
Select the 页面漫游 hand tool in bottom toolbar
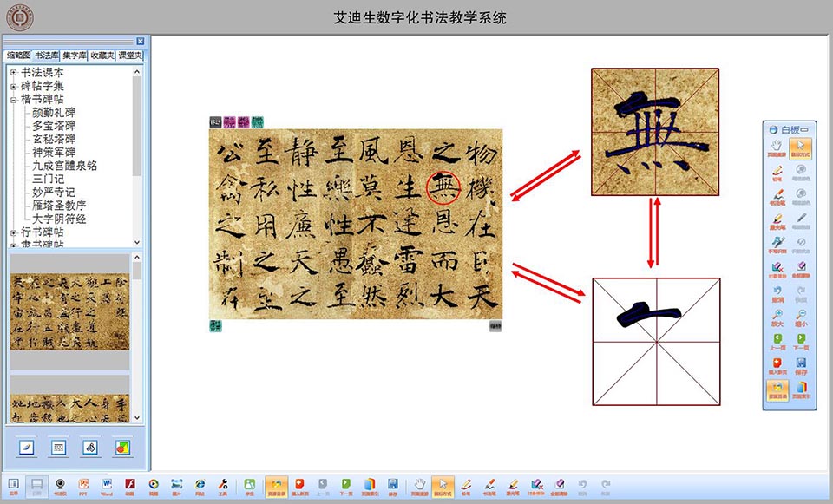pos(420,486)
